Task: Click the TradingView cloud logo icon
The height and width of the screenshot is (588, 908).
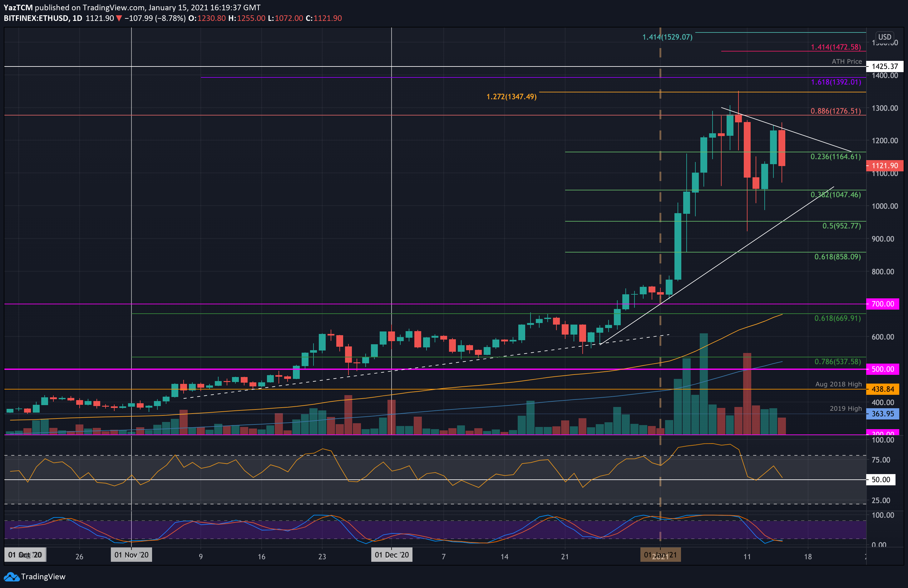Action: (12, 576)
